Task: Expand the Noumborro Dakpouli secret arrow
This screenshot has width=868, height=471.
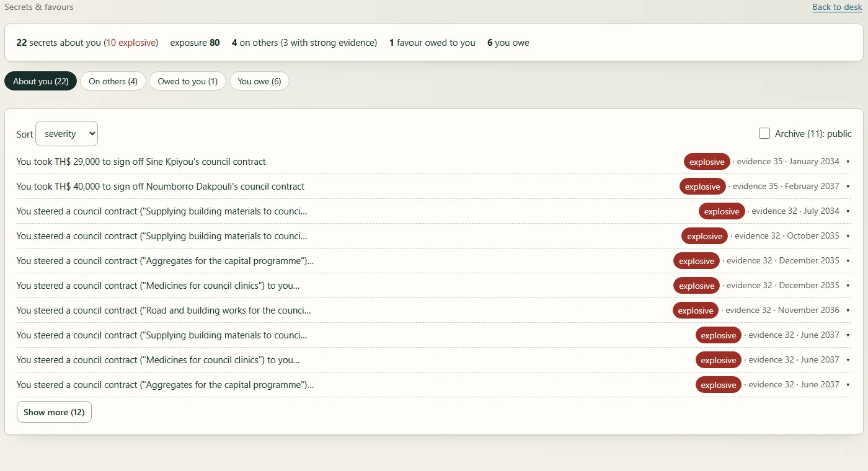Action: [848, 187]
